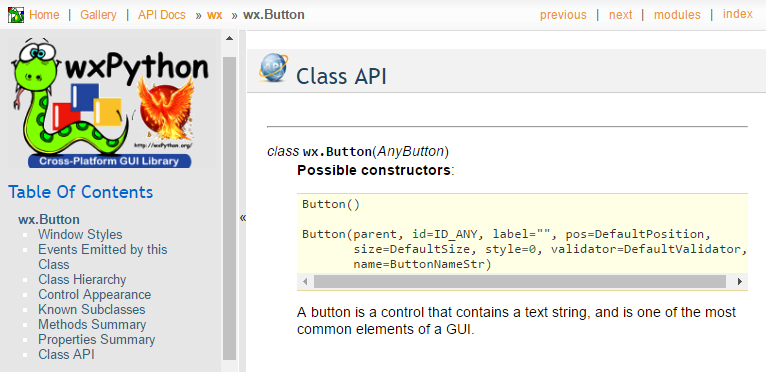
Task: Jump to Methods Summary section
Action: click(x=92, y=325)
